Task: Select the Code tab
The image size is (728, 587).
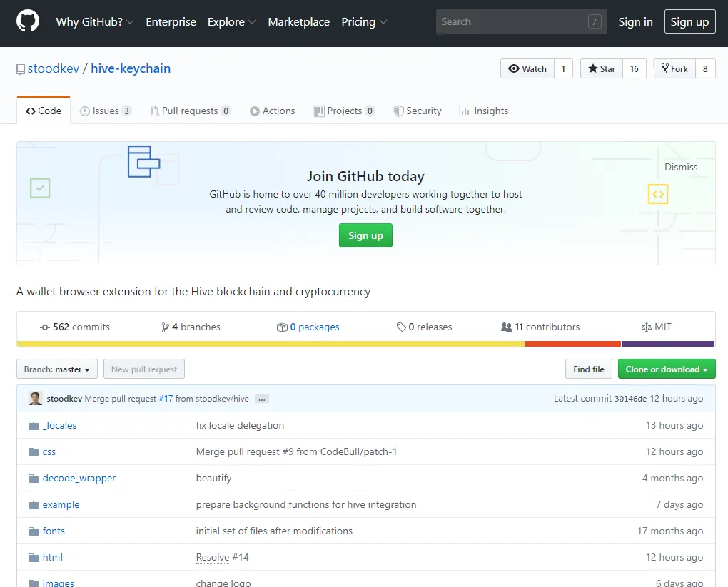Action: point(44,111)
